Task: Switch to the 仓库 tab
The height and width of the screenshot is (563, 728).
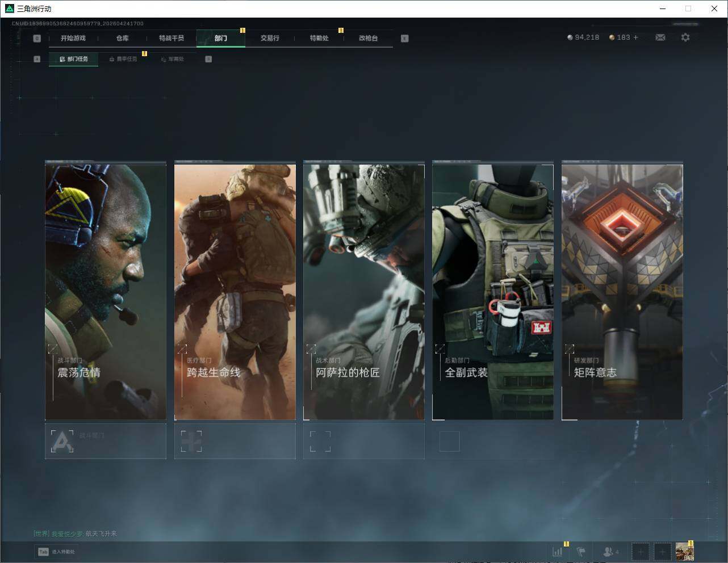Action: [x=122, y=38]
